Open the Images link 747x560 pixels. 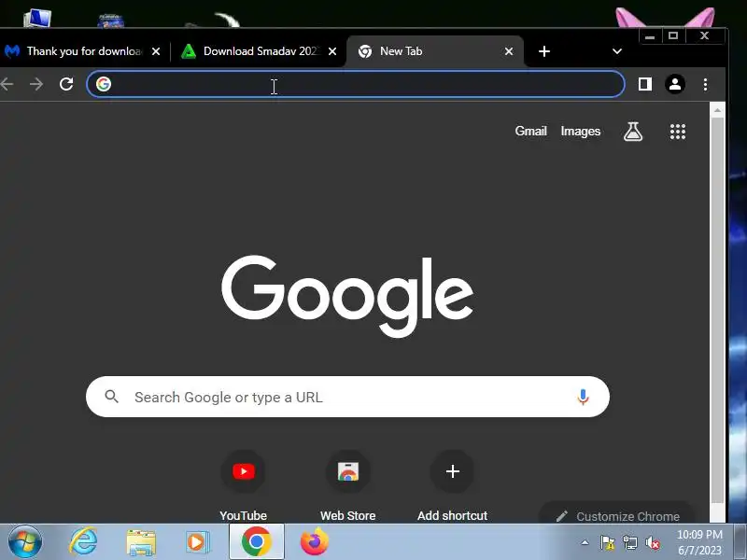tap(580, 131)
